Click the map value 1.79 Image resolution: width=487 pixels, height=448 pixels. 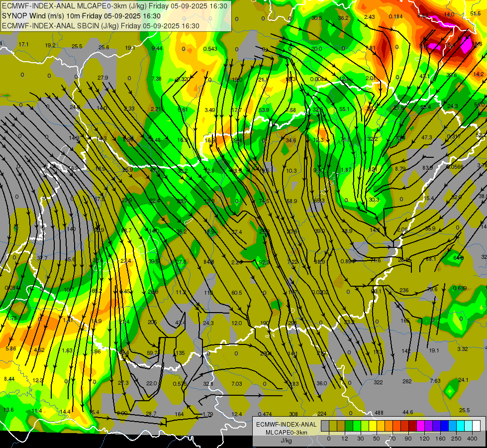[x=207, y=414]
